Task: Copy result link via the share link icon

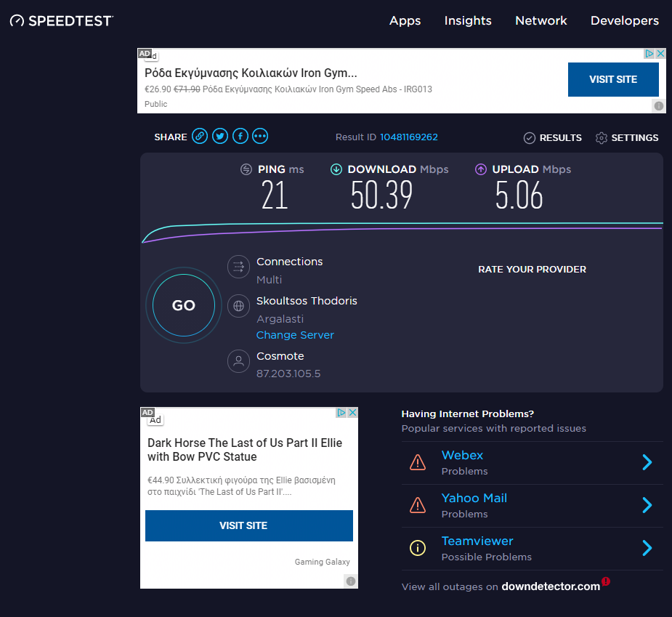Action: 200,137
